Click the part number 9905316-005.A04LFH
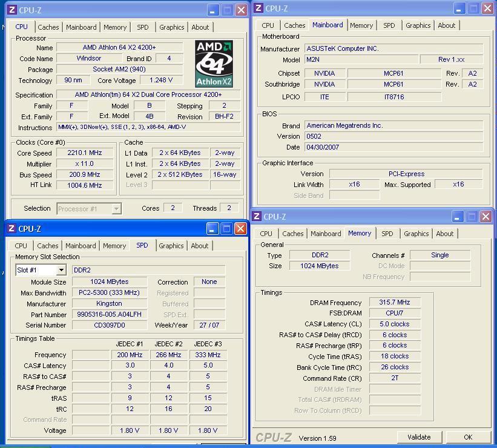The width and height of the screenshot is (497, 448). [110, 314]
